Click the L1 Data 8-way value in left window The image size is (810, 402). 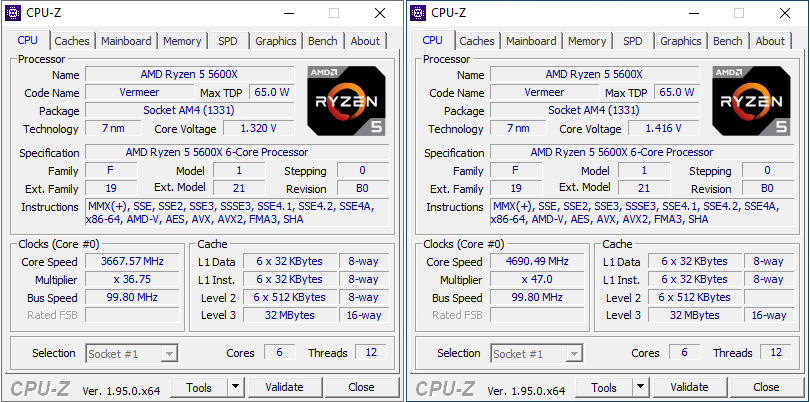[x=364, y=261]
